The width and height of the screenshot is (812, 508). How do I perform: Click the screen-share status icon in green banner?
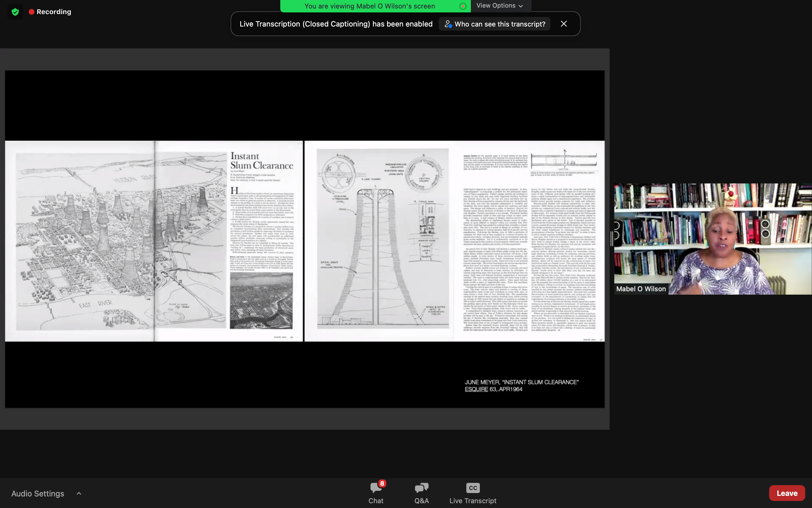[463, 6]
